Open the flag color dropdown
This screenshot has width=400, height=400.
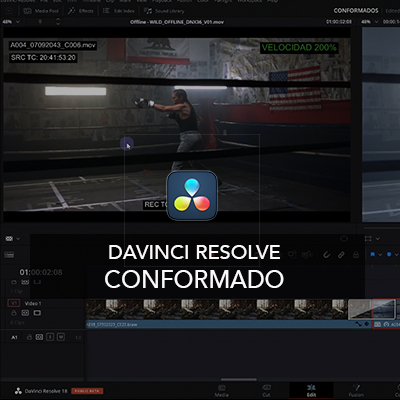(380, 255)
